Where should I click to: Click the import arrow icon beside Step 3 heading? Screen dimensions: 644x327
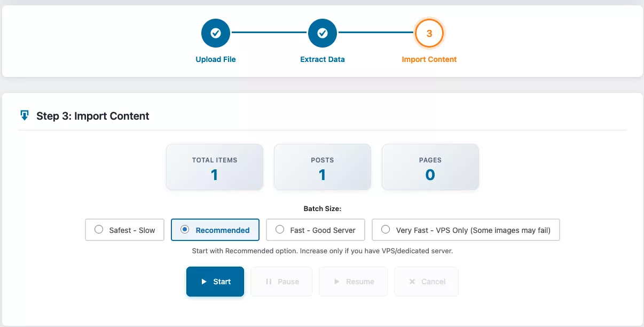pos(25,115)
